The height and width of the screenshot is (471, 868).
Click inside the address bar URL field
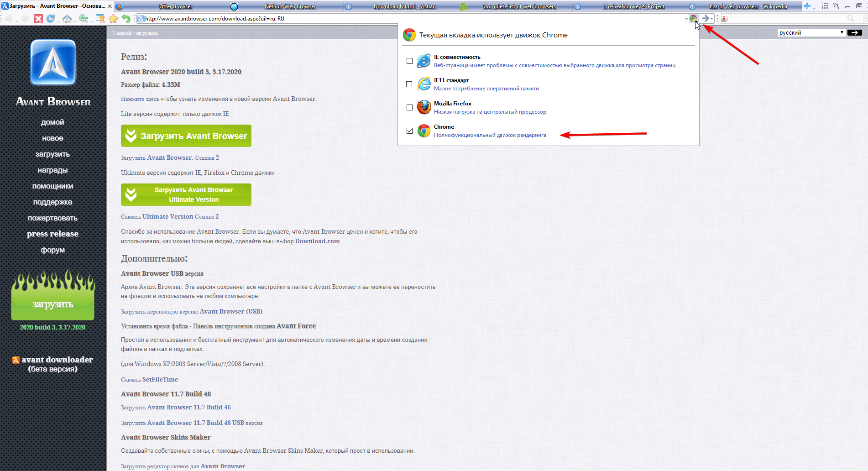411,19
